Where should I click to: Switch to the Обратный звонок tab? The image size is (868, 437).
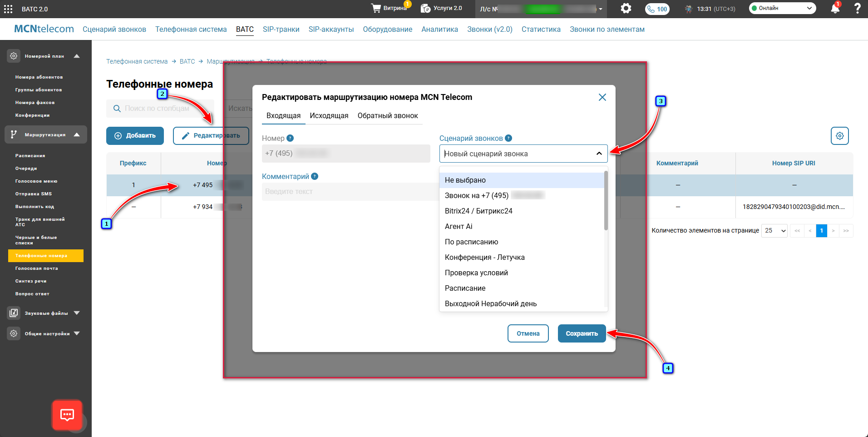pos(388,115)
